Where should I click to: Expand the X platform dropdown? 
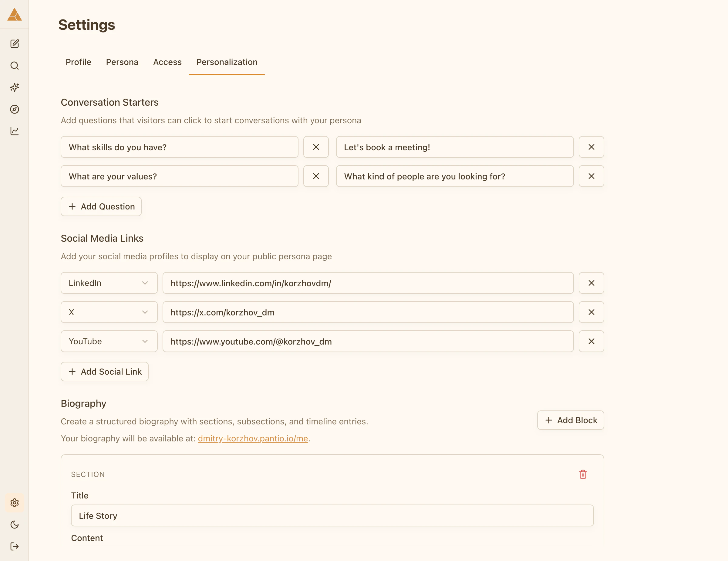tap(109, 312)
